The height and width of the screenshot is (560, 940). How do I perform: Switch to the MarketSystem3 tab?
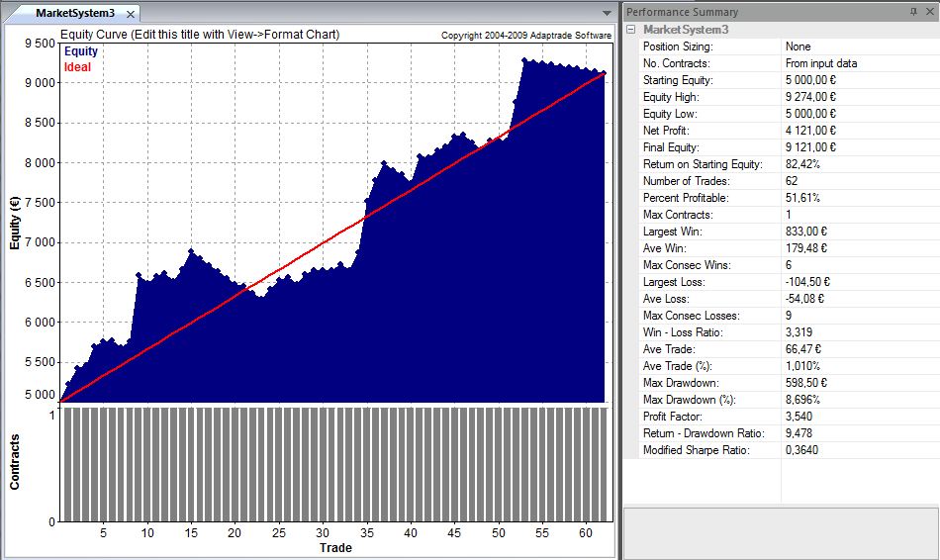[x=74, y=13]
